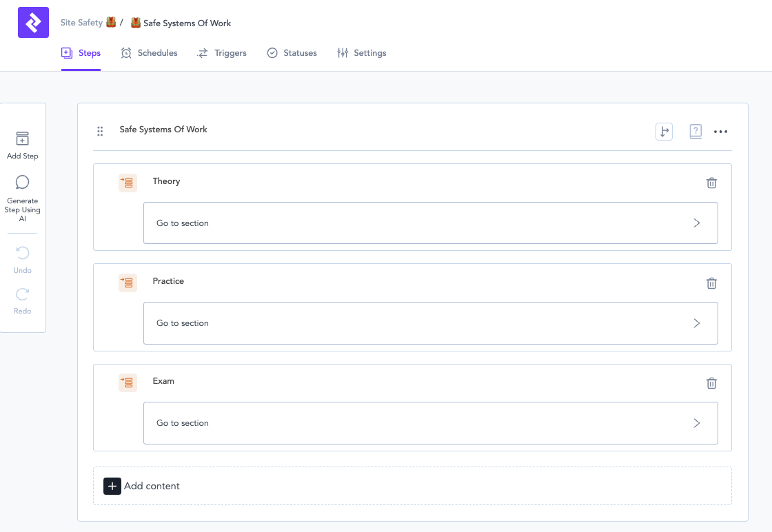The width and height of the screenshot is (772, 532).
Task: Delete the Theory section
Action: (x=711, y=183)
